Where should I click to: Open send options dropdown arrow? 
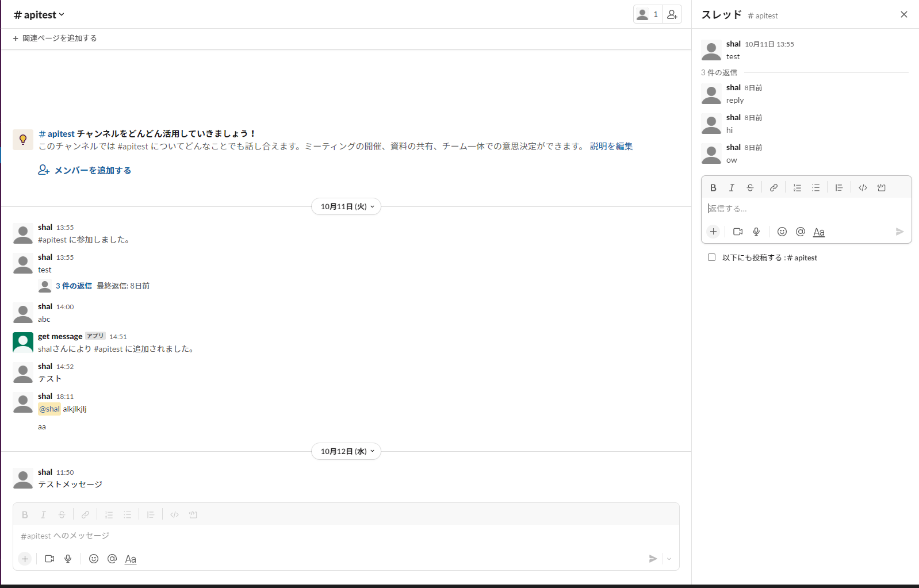click(x=669, y=559)
